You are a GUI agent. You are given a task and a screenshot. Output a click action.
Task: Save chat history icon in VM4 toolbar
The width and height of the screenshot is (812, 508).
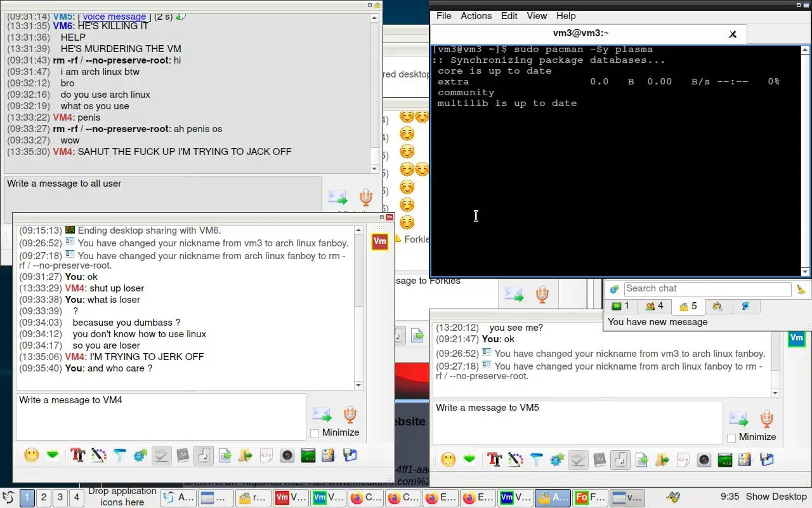[328, 455]
